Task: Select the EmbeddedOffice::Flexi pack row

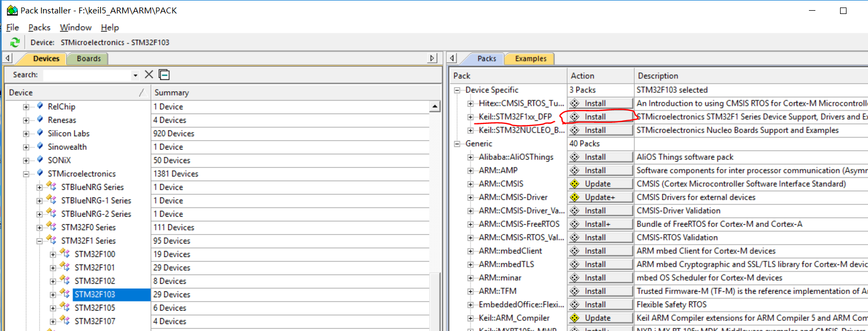Action: point(521,304)
